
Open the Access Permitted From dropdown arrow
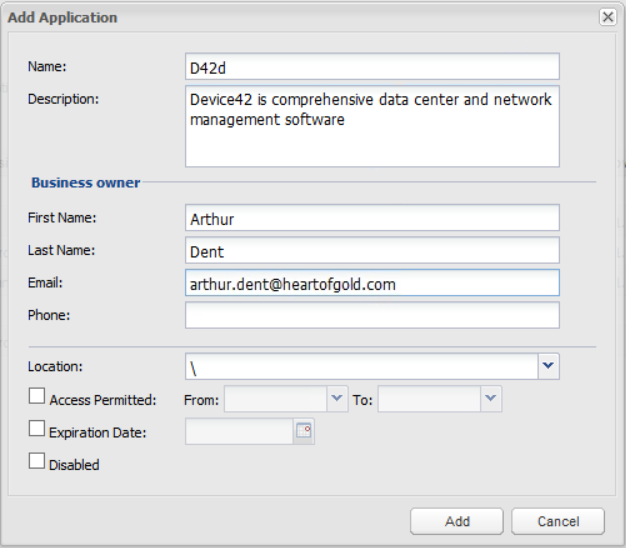click(x=337, y=398)
